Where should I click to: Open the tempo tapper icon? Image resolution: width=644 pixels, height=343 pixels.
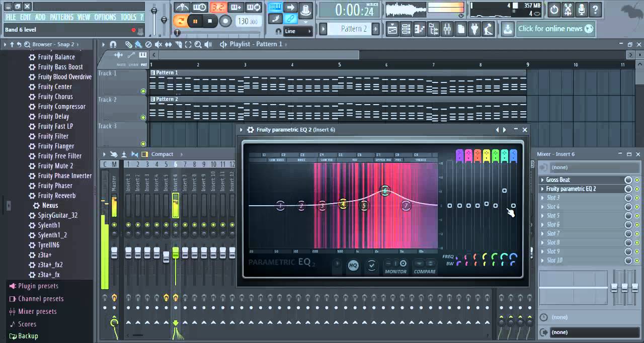(x=488, y=29)
